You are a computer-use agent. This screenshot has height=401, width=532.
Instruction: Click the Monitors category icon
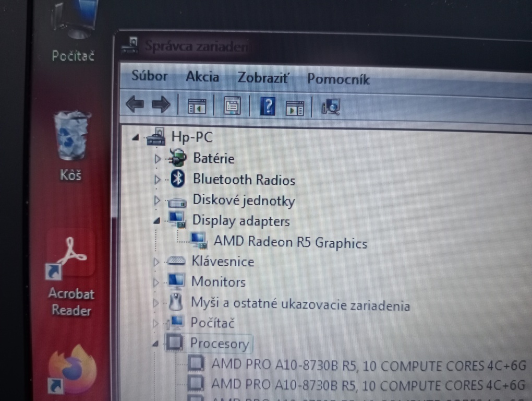(176, 281)
